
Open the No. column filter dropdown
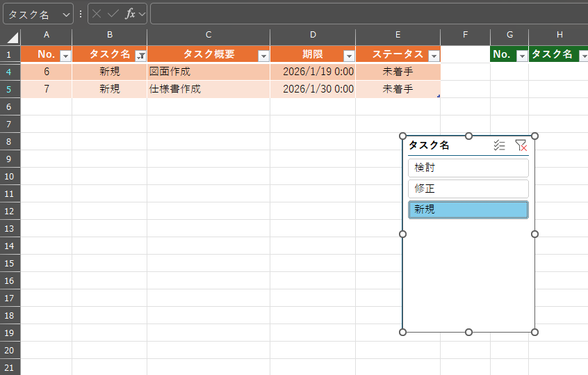point(65,55)
